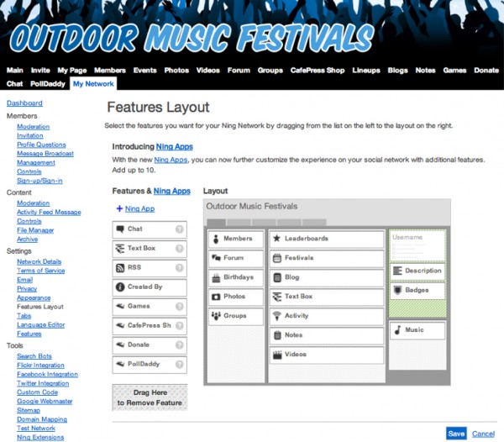Click the Drag Here to Remove Feature box

coord(150,397)
